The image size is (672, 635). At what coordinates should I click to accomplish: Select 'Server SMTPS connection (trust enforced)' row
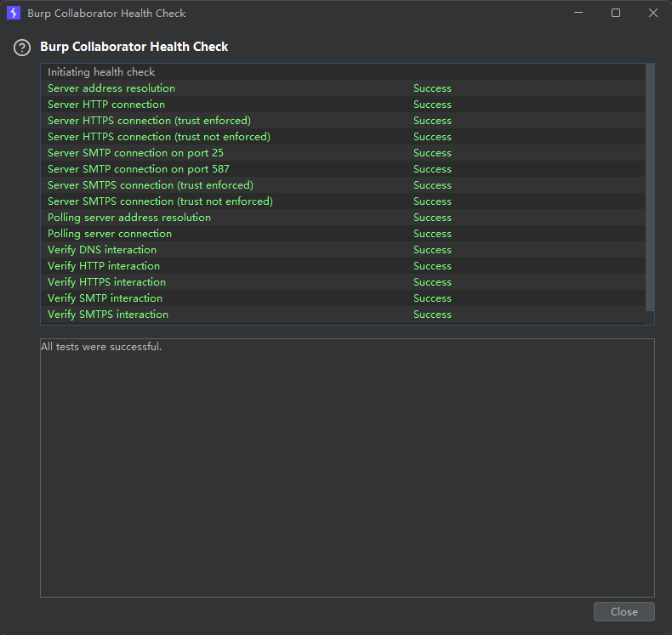(x=343, y=185)
